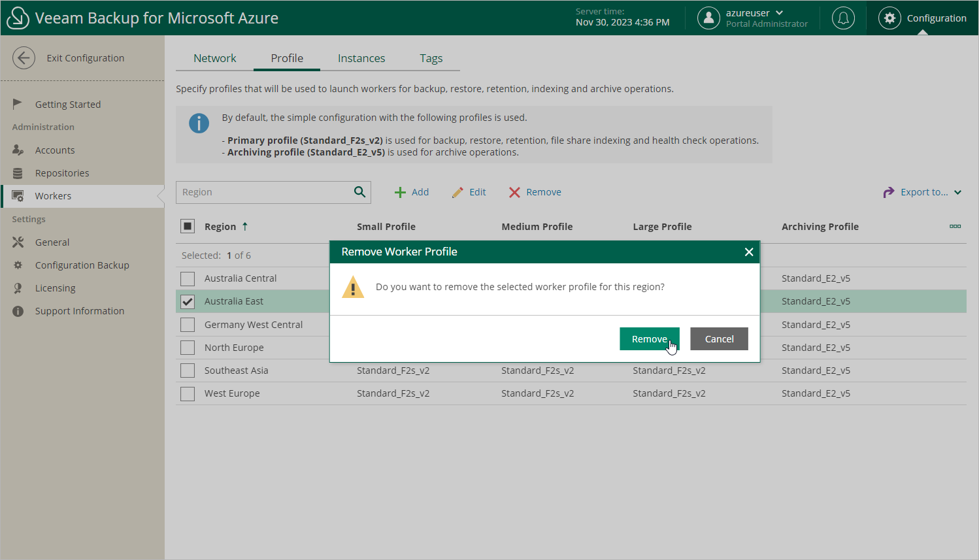979x560 pixels.
Task: Click the Configuration Backup gear icon
Action: [18, 265]
